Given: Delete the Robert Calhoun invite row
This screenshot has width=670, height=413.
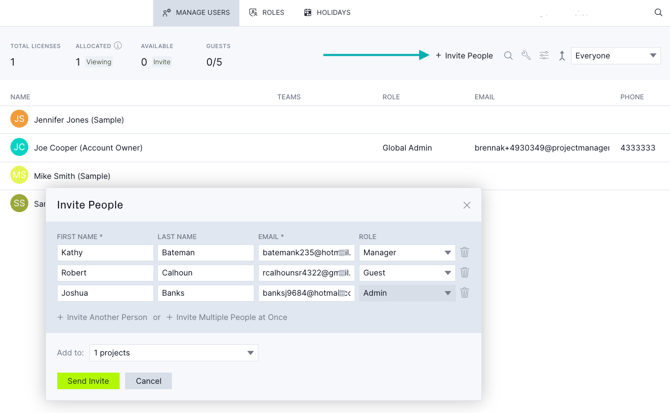Looking at the screenshot, I should pos(464,272).
